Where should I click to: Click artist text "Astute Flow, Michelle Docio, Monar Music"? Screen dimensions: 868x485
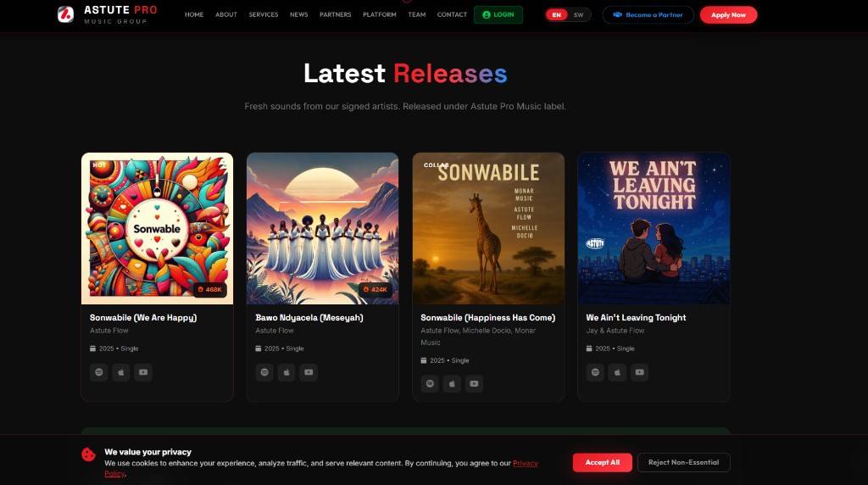pos(478,337)
